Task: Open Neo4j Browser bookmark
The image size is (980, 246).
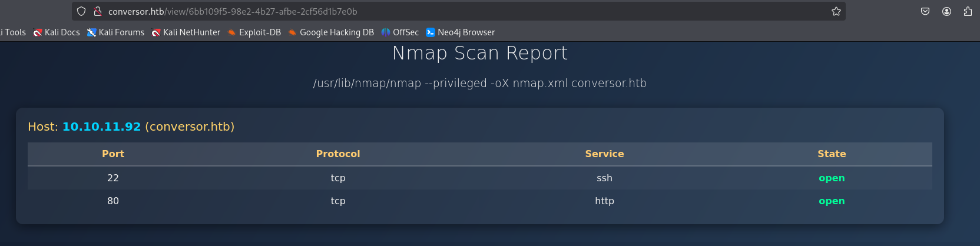Action: pyautogui.click(x=461, y=32)
